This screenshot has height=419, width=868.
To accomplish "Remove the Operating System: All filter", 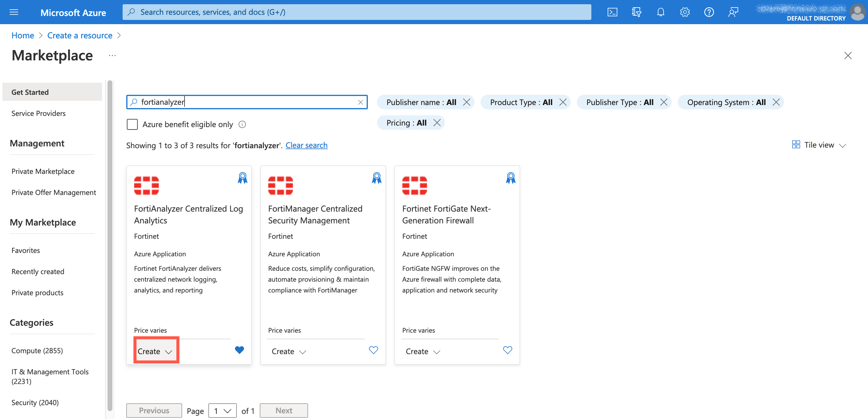I will coord(776,102).
